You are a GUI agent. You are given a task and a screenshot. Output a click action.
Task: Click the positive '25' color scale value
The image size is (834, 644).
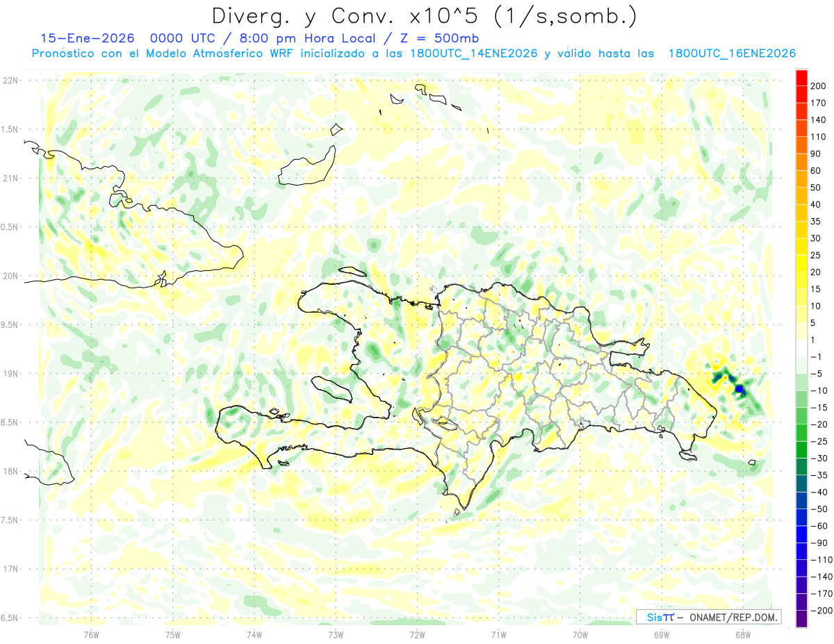tap(816, 255)
